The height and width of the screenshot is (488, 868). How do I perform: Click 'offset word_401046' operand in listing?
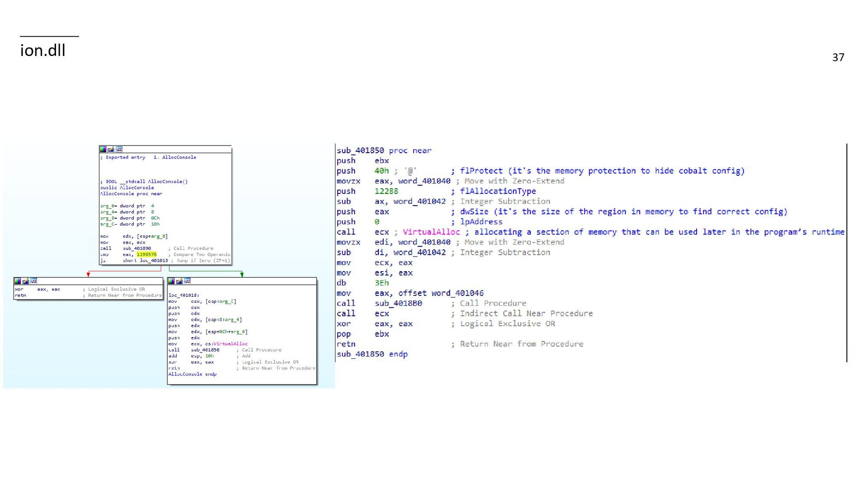[x=440, y=293]
